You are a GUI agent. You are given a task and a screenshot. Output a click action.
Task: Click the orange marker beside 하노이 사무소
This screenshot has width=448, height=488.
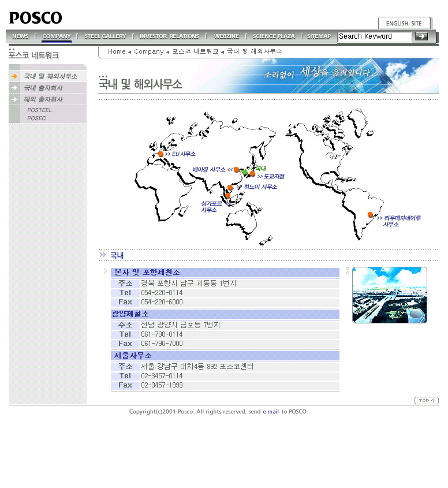point(230,188)
